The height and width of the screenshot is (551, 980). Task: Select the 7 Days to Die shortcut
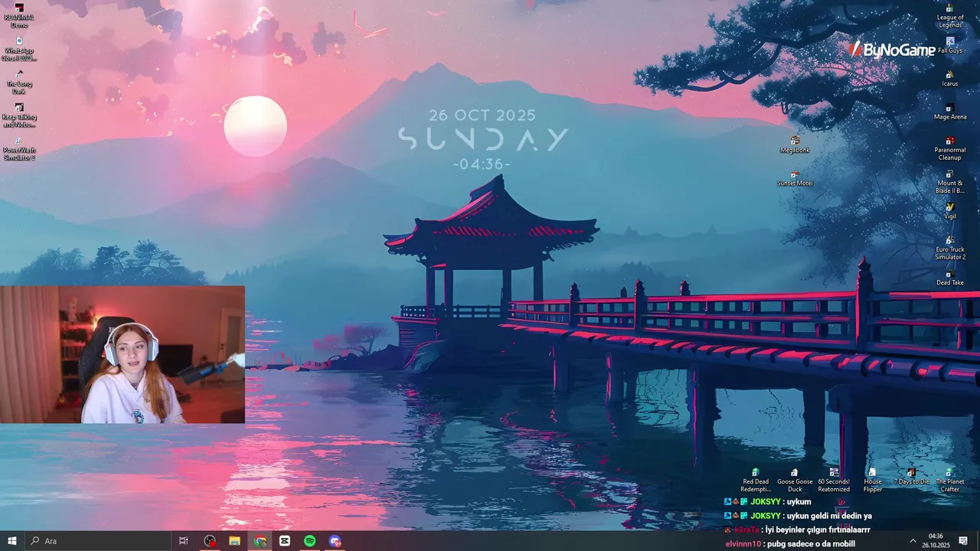coord(911,476)
